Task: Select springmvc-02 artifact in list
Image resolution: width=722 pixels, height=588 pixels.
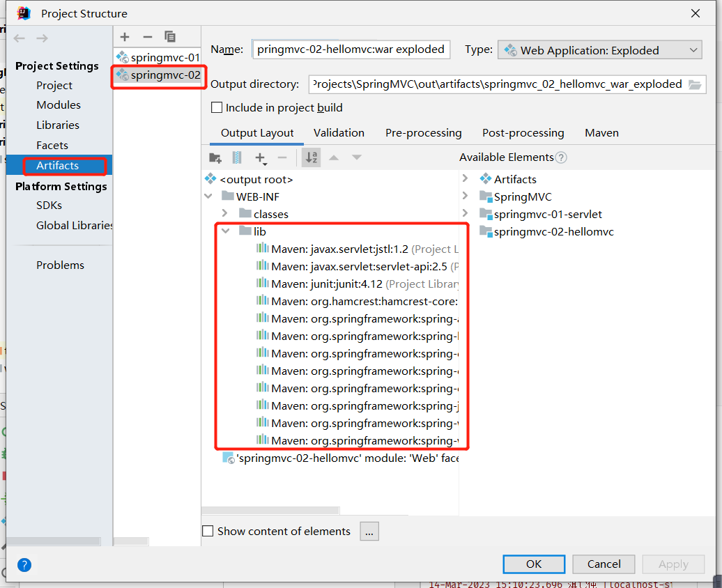Action: tap(158, 75)
